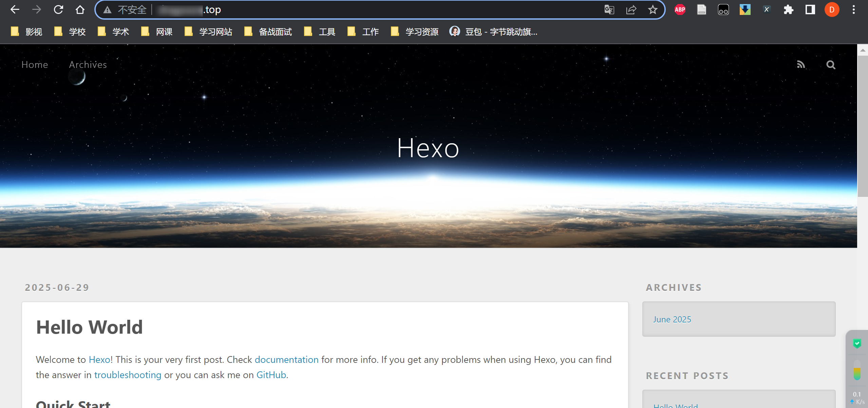Screen dimensions: 868x408
Task: Open the June 2025 archive link
Action: (672, 319)
